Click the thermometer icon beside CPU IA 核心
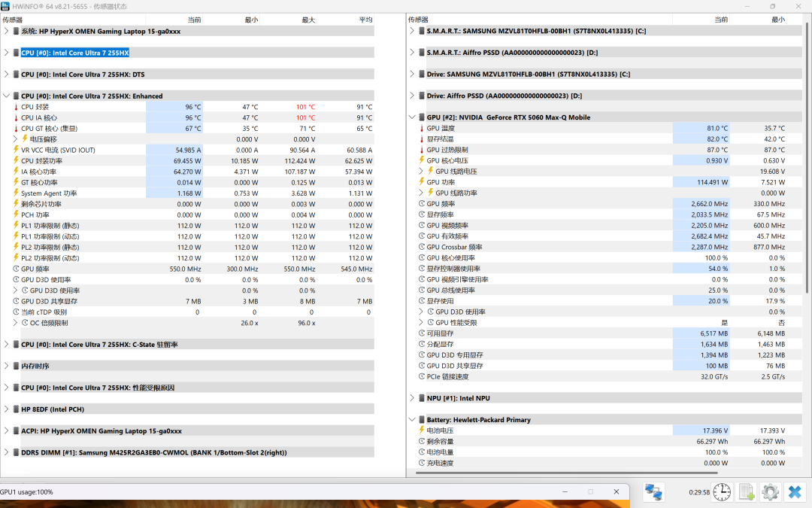This screenshot has height=508, width=812. pyautogui.click(x=16, y=117)
